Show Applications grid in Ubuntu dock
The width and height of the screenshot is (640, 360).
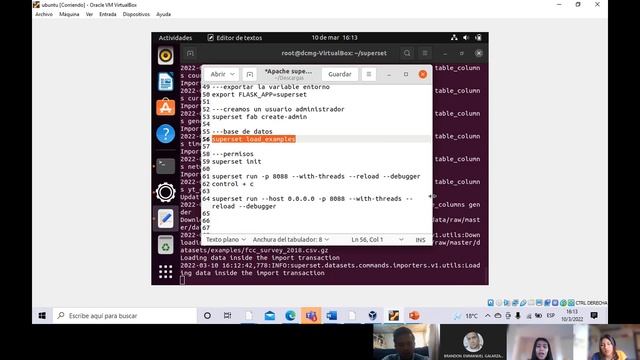[x=165, y=271]
